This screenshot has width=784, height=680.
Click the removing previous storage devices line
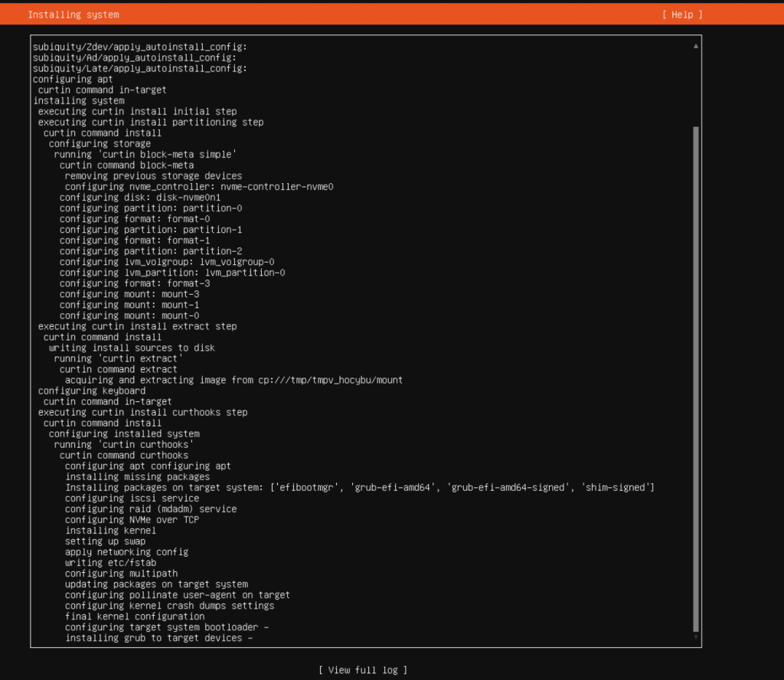point(153,175)
